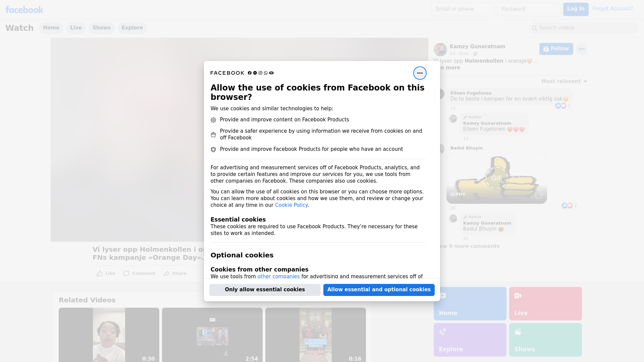Image resolution: width=644 pixels, height=362 pixels.
Task: Click the Email or phone field
Action: (463, 9)
